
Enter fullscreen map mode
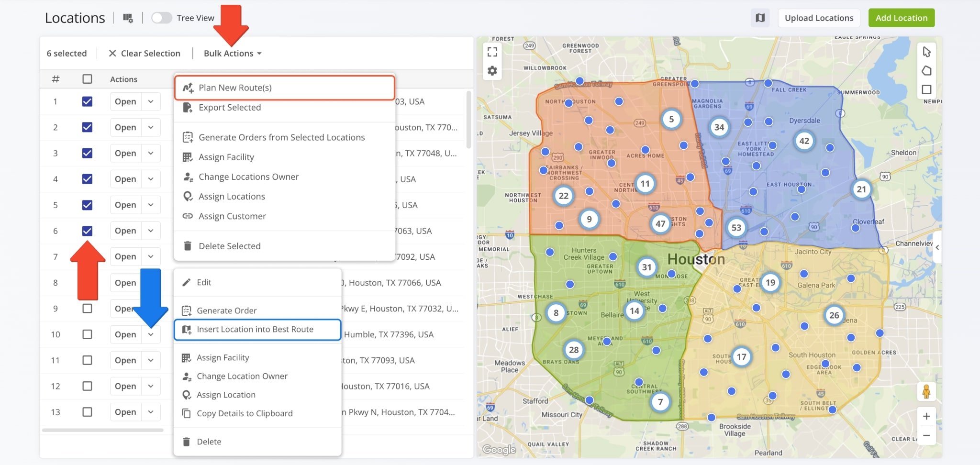point(492,52)
